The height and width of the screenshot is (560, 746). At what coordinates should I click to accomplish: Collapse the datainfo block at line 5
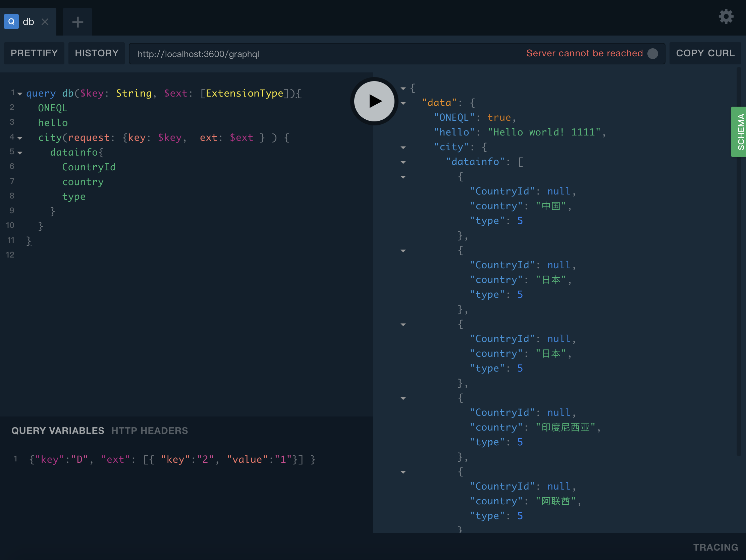point(20,153)
